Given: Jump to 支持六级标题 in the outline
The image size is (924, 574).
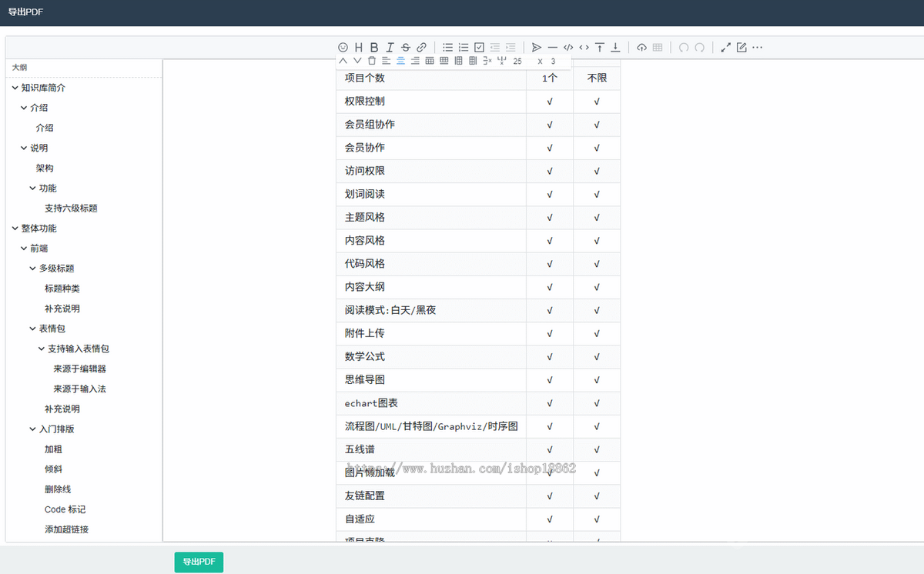Looking at the screenshot, I should [71, 208].
